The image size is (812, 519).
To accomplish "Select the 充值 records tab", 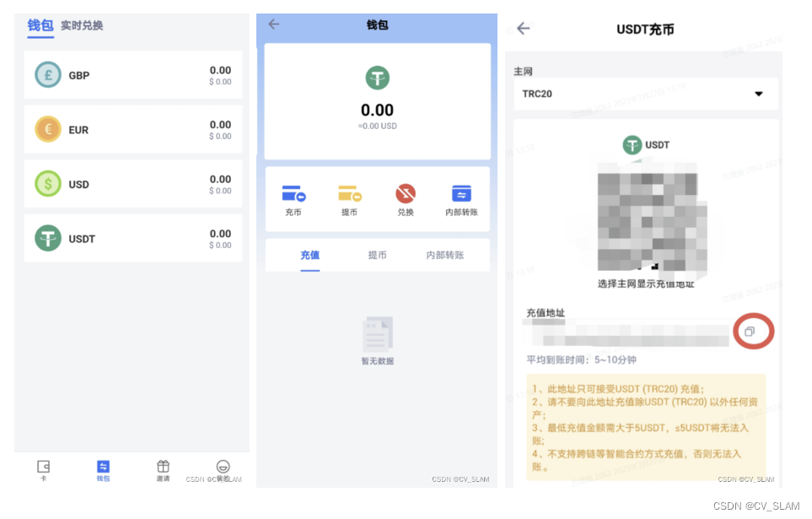I will coord(310,255).
